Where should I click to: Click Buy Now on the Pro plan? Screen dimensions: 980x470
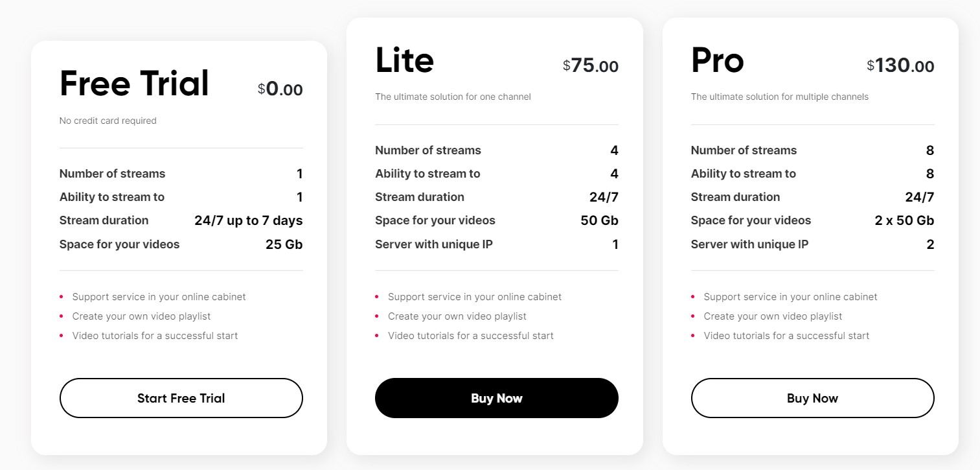(x=812, y=398)
